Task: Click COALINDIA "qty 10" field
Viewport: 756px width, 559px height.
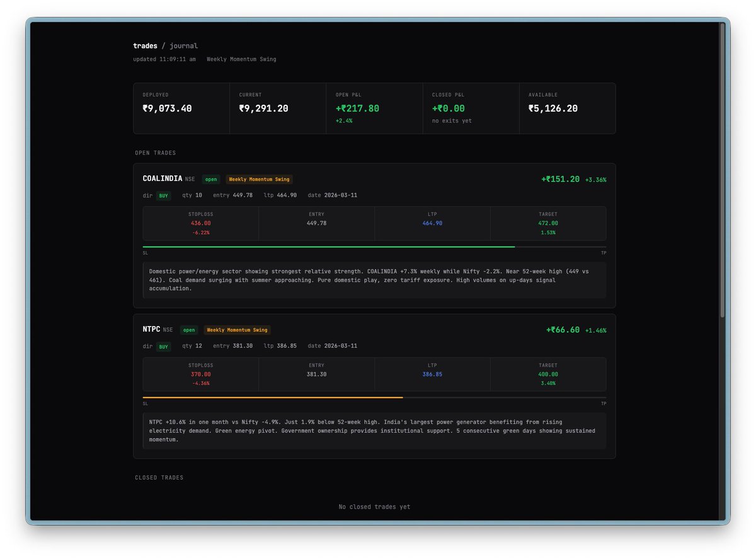Action: [x=192, y=195]
